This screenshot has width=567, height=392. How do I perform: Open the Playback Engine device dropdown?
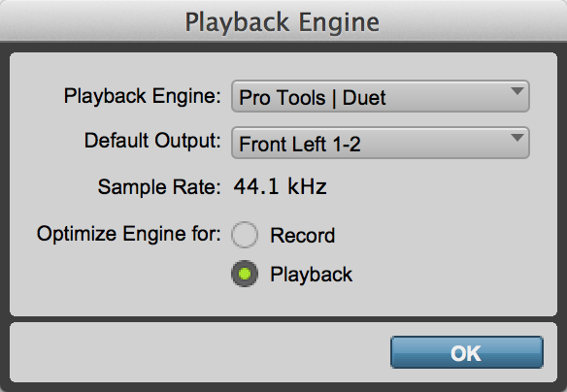381,96
